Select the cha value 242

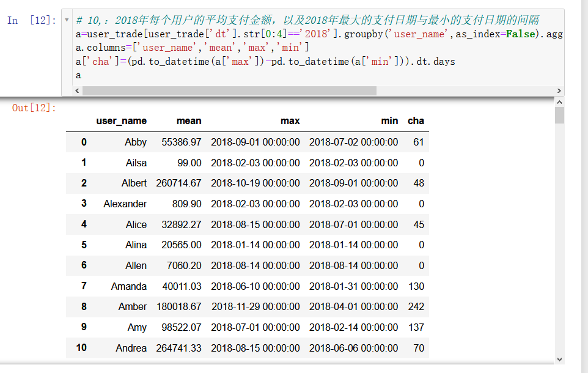click(416, 306)
